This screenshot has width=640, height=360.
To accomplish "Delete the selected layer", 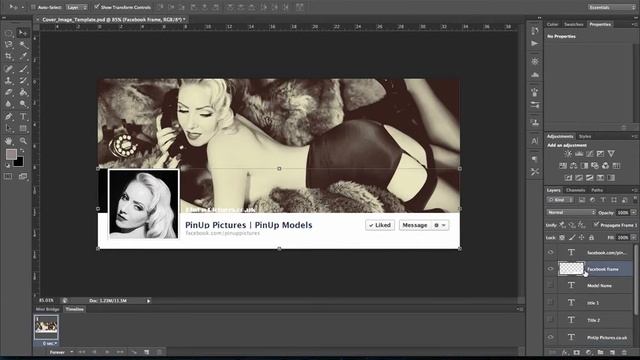I will [624, 353].
